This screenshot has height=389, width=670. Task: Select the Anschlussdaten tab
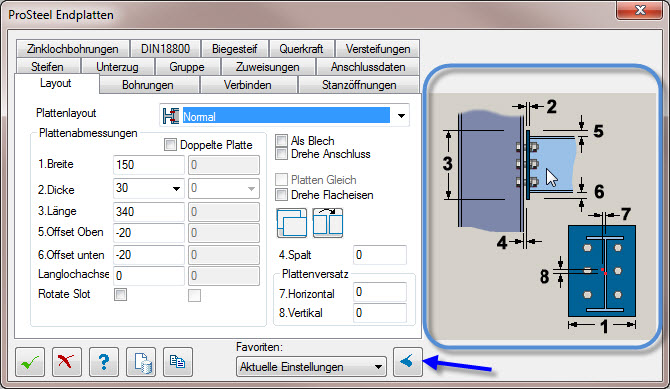pyautogui.click(x=368, y=67)
